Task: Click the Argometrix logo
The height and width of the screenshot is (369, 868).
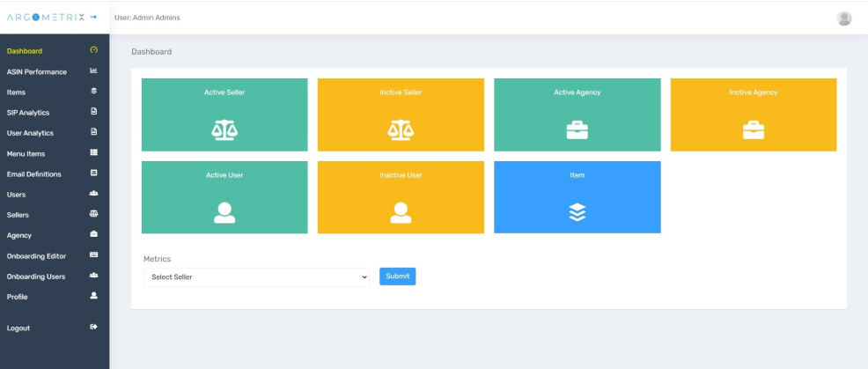Action: pos(45,18)
